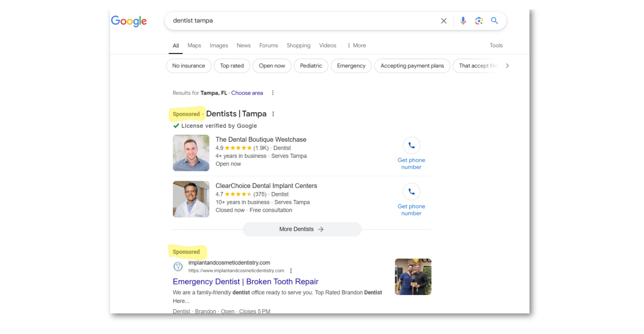Open Google Lens image search icon
This screenshot has width=644, height=334.
tap(479, 21)
